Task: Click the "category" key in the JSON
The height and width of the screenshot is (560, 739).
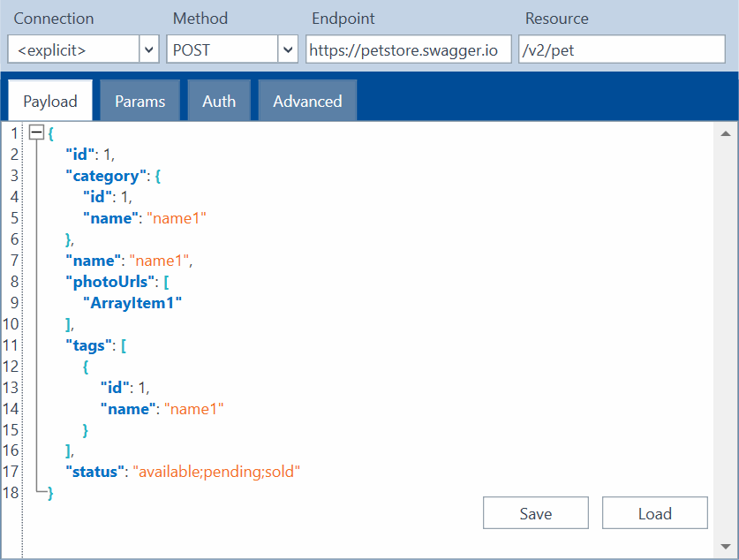Action: [102, 175]
